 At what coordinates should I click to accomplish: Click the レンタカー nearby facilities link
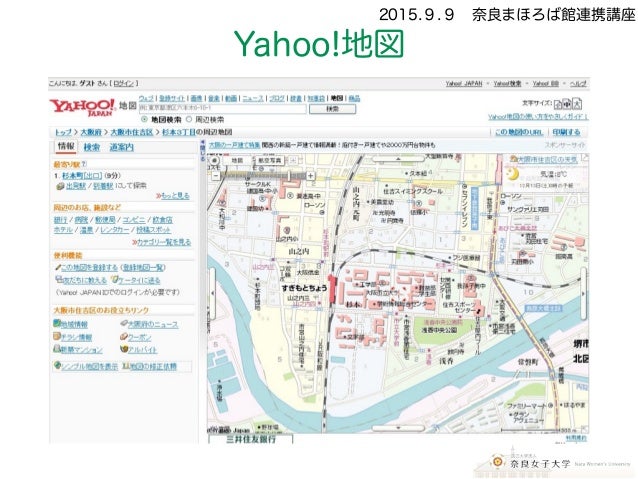(114, 230)
